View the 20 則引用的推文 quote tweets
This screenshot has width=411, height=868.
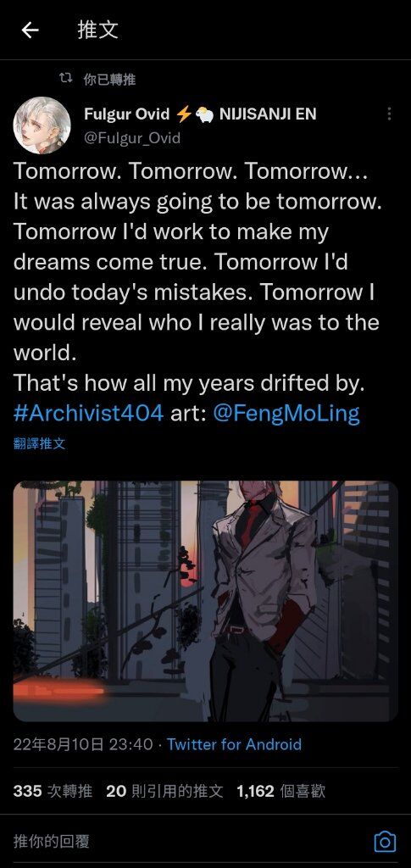pyautogui.click(x=164, y=791)
